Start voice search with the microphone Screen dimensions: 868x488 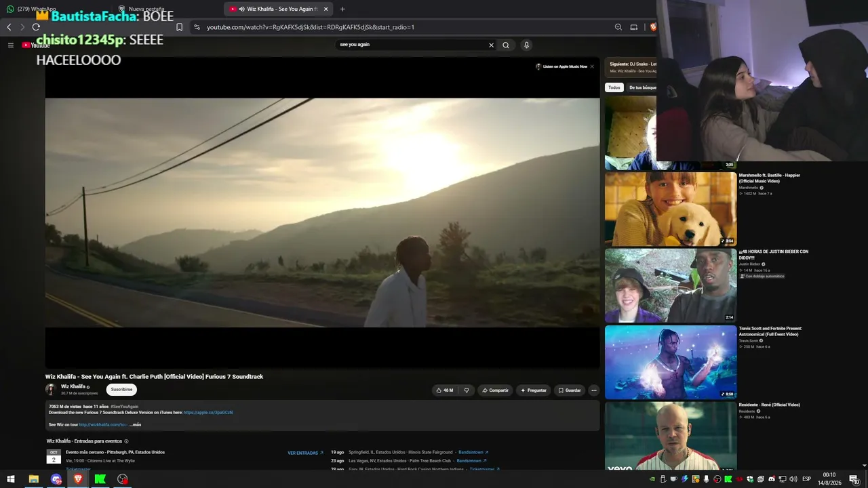(526, 45)
